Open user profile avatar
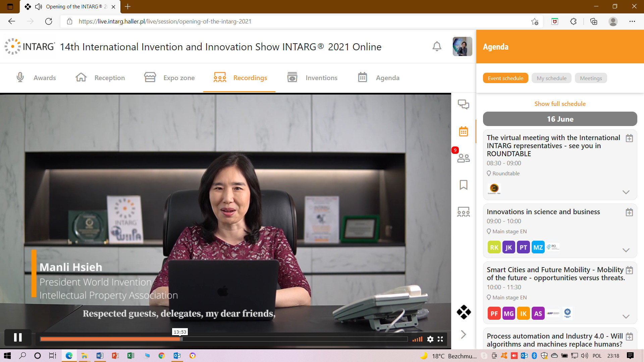Image resolution: width=644 pixels, height=362 pixels. [462, 46]
